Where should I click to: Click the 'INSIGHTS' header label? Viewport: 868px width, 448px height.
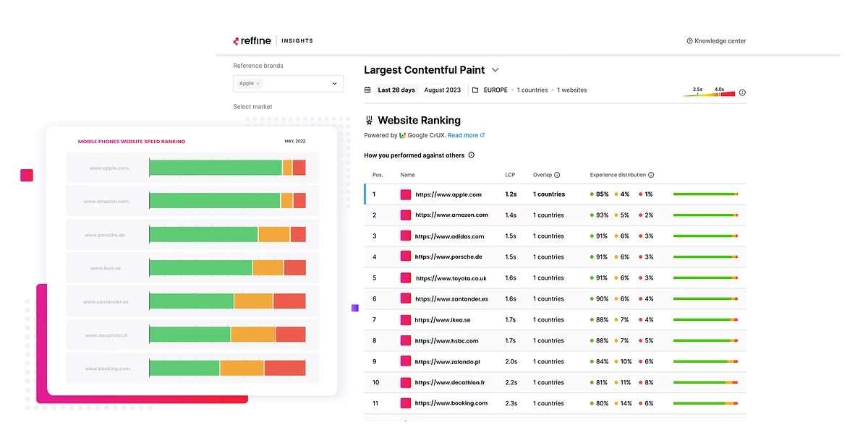[297, 41]
